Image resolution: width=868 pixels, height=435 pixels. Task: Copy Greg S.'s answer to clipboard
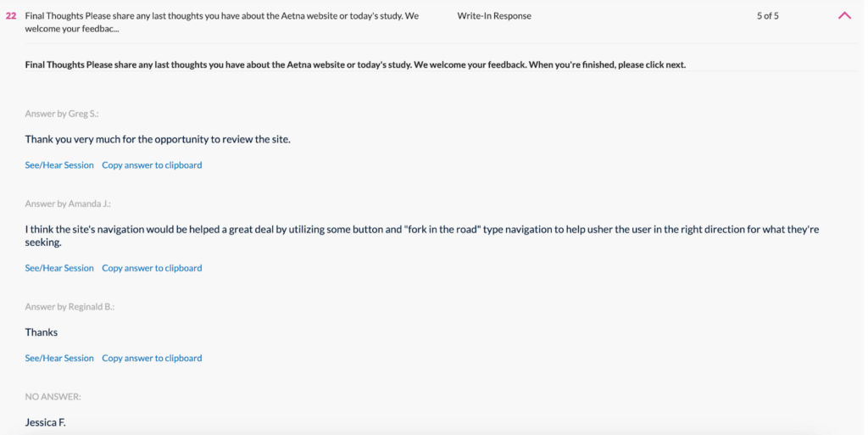[152, 165]
